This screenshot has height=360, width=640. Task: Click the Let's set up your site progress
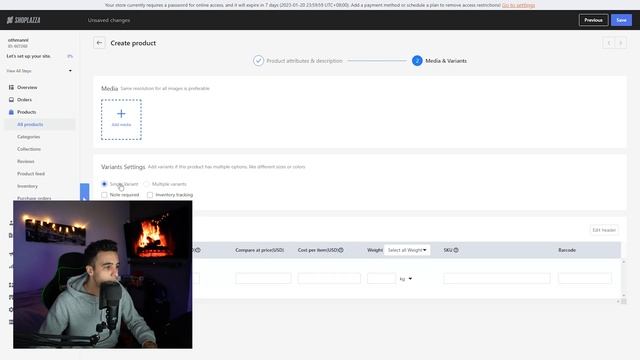coord(39,56)
